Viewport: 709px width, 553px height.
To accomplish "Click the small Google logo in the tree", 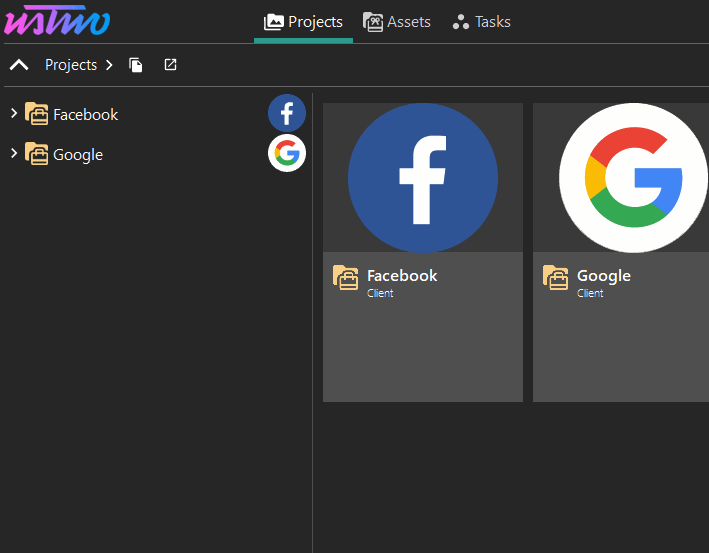I will tap(287, 153).
